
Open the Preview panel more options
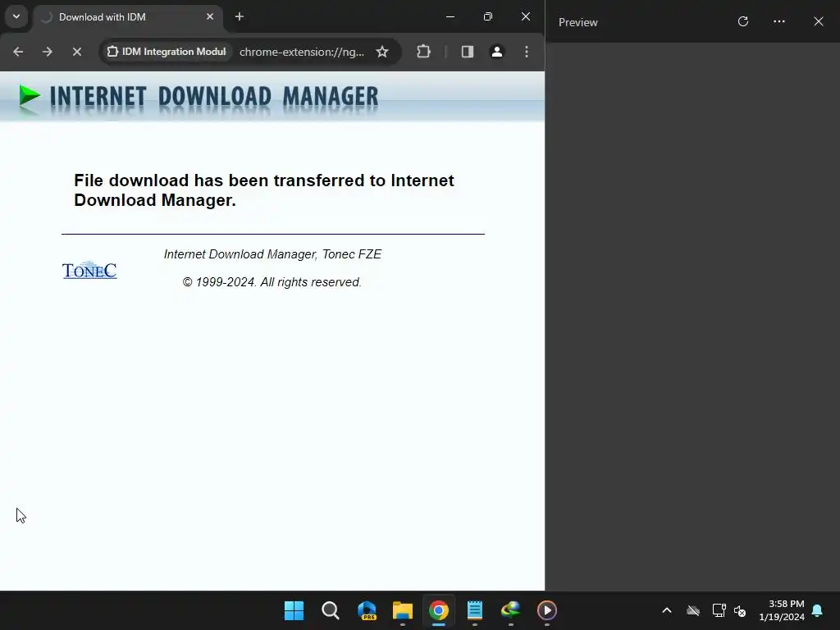779,21
